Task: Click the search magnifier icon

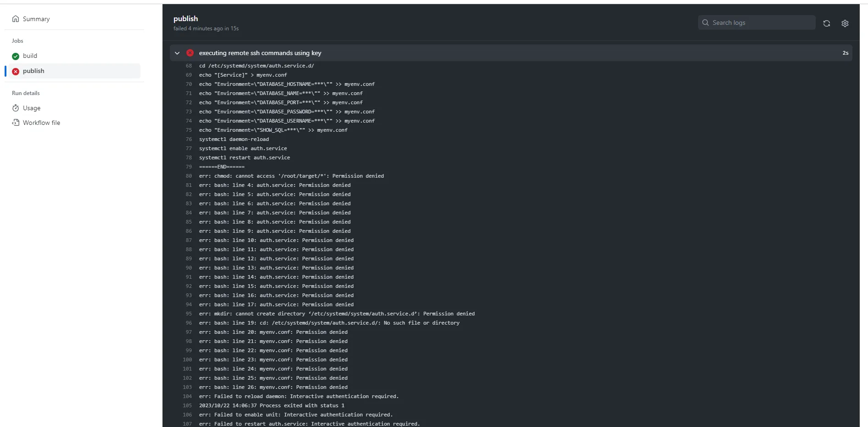Action: pyautogui.click(x=706, y=22)
